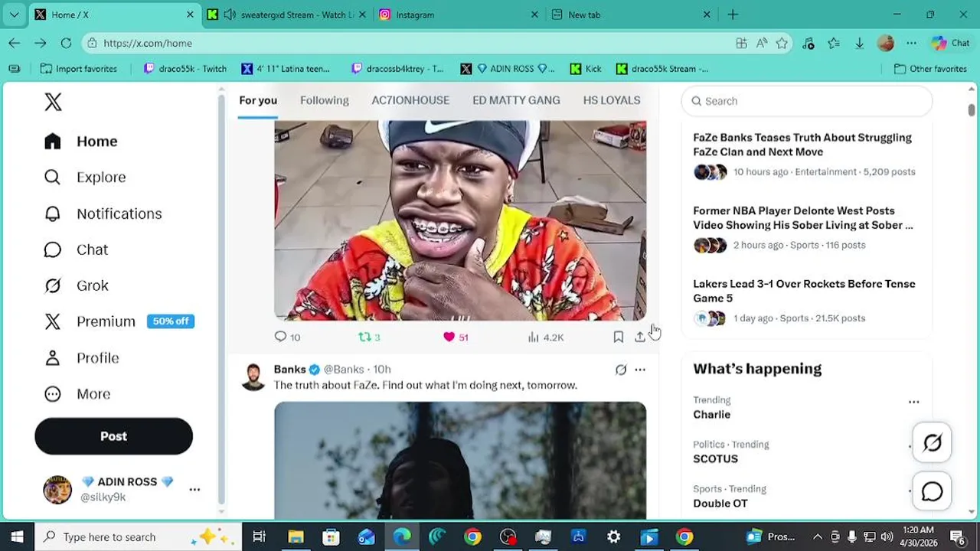Open the browser downloads icon
Screen dimensions: 980x551
(x=859, y=44)
